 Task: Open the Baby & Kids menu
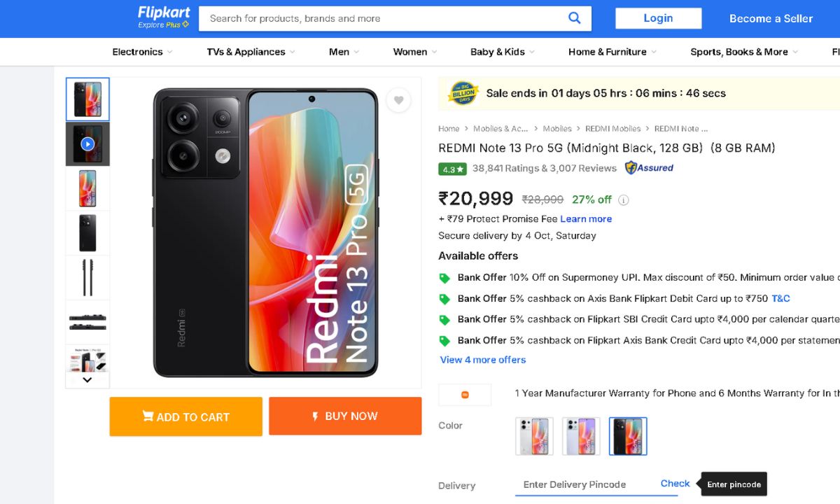[502, 52]
